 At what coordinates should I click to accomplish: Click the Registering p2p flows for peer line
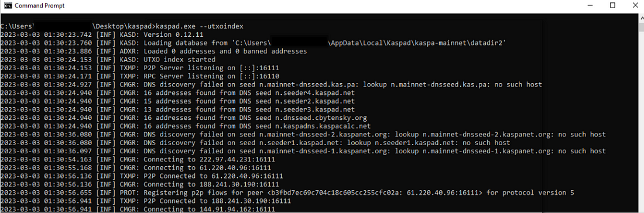287,193
